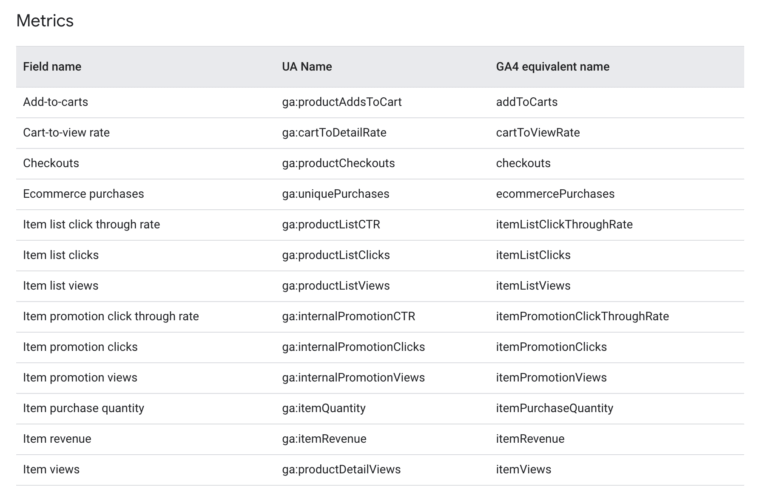Click the GA4 equivalent name column header
Image resolution: width=768 pixels, height=501 pixels.
point(552,67)
